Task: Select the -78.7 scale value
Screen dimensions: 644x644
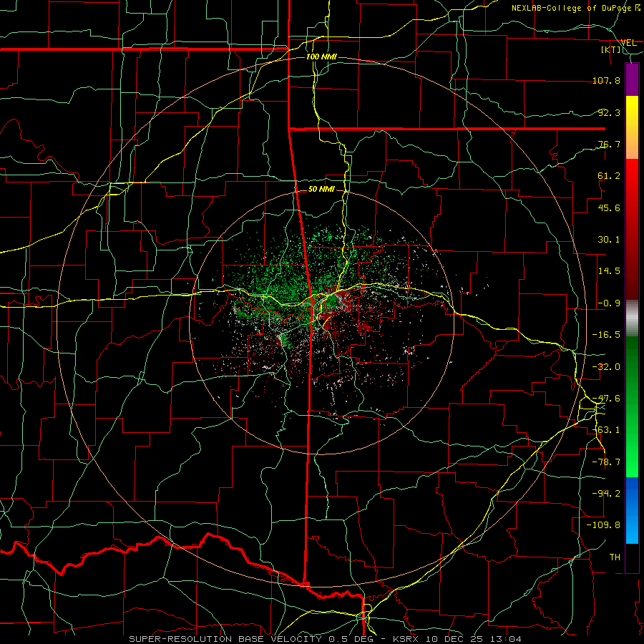Action: point(607,462)
